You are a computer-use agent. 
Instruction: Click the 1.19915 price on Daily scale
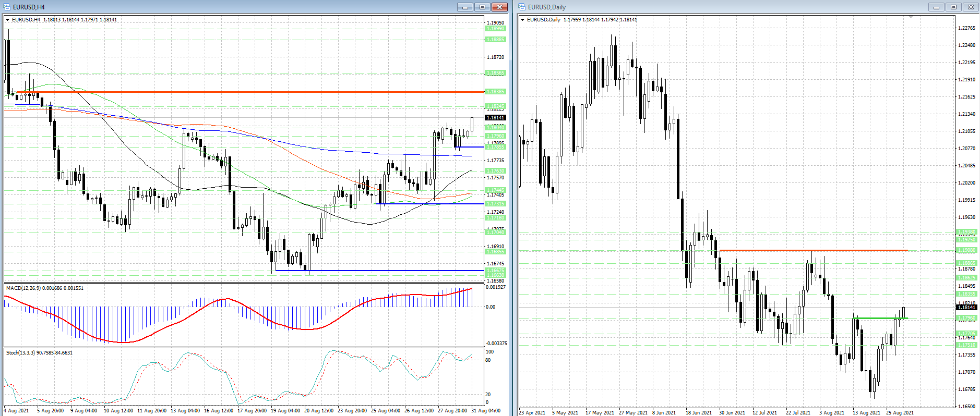point(967,200)
